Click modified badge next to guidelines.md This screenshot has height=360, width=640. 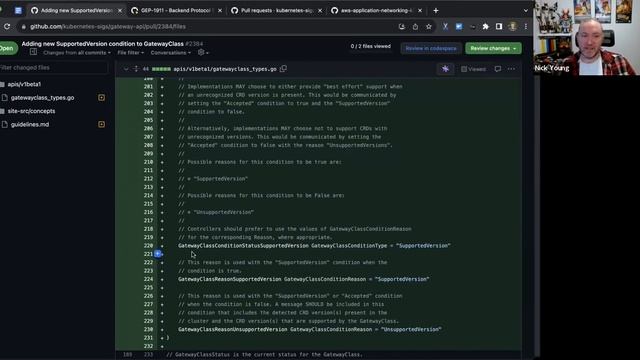pyautogui.click(x=101, y=124)
